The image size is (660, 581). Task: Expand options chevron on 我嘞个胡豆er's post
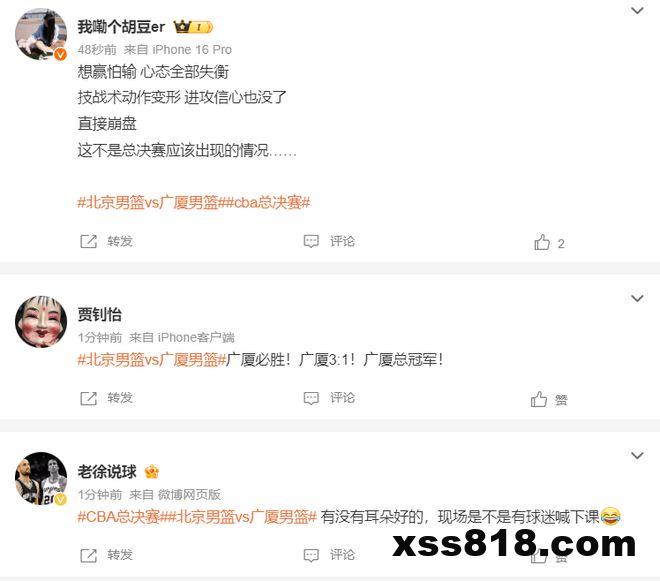[637, 10]
